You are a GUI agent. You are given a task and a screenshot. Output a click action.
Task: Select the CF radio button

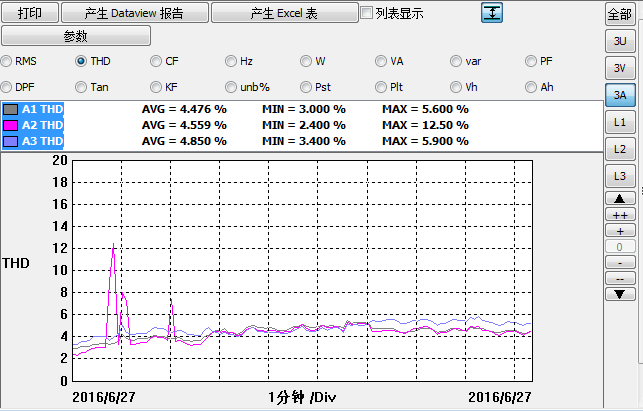(x=156, y=62)
